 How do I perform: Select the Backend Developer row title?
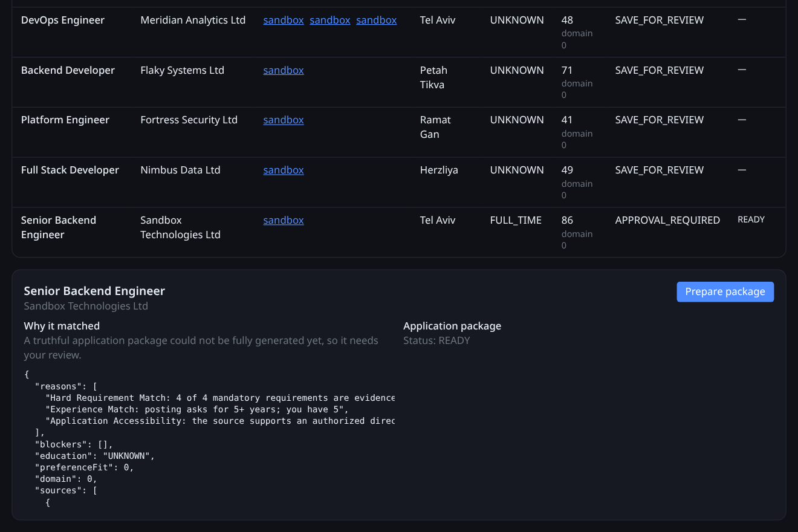tap(68, 70)
